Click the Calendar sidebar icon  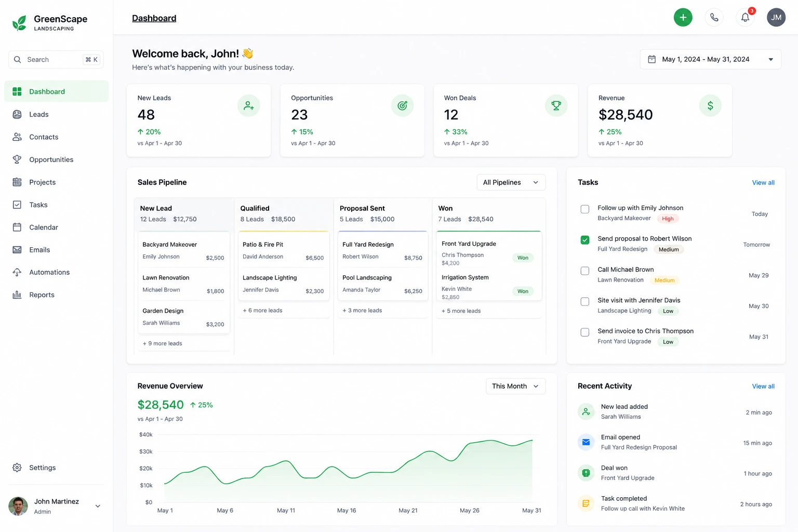pos(17,227)
